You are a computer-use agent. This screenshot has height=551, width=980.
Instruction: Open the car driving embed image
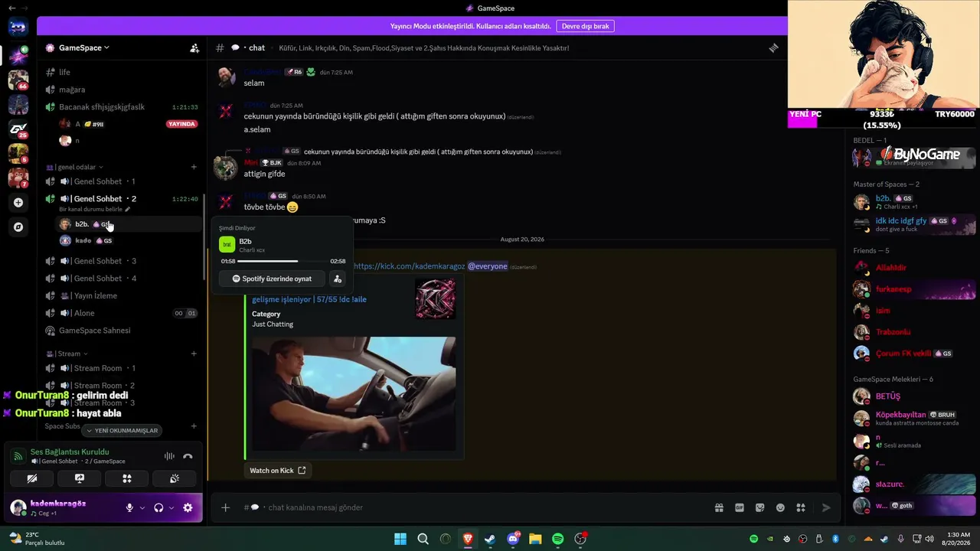point(354,394)
